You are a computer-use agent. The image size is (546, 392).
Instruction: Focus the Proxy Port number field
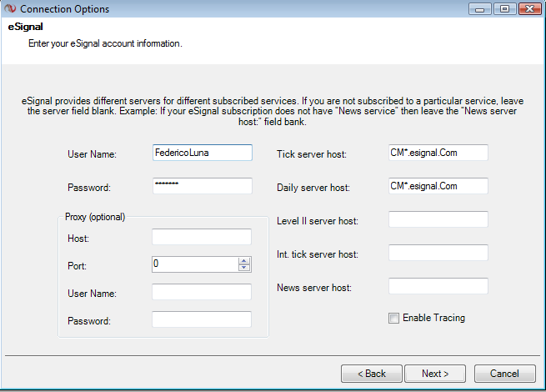pos(195,264)
